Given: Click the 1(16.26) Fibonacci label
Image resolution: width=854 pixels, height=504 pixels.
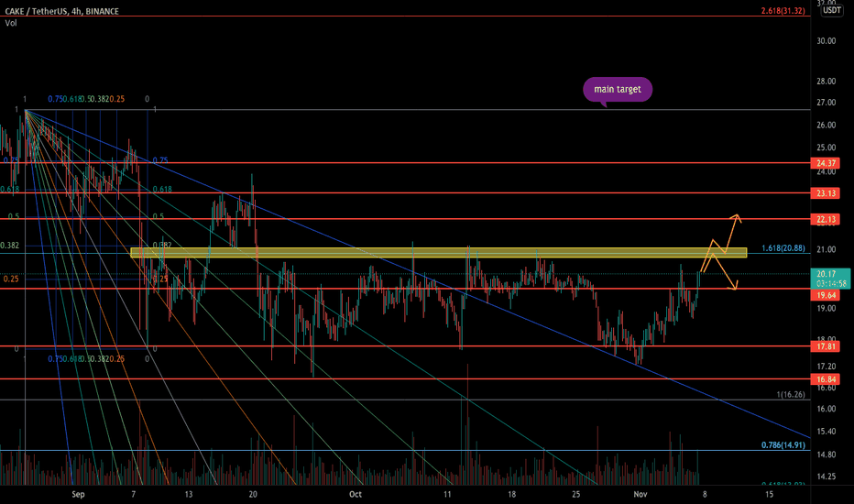Looking at the screenshot, I should click(x=790, y=394).
